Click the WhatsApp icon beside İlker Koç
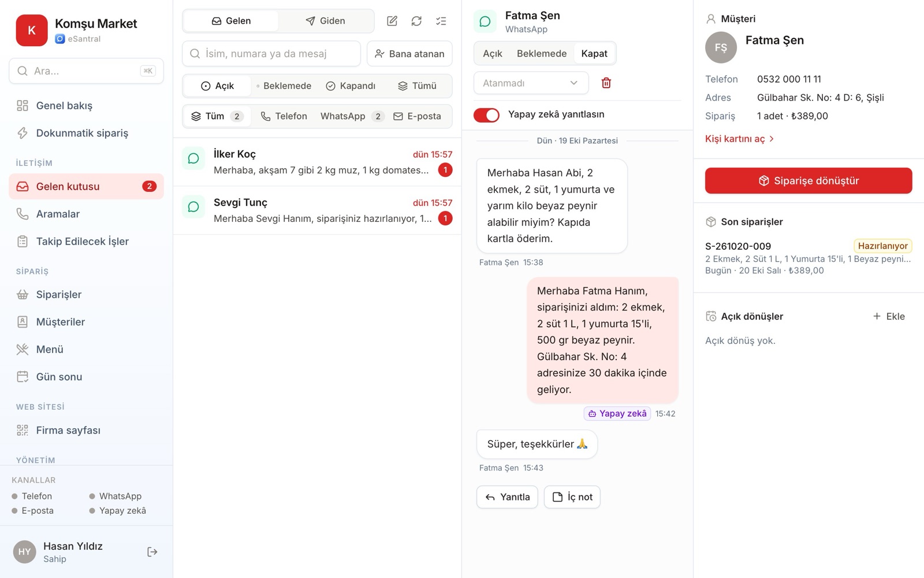 click(193, 158)
